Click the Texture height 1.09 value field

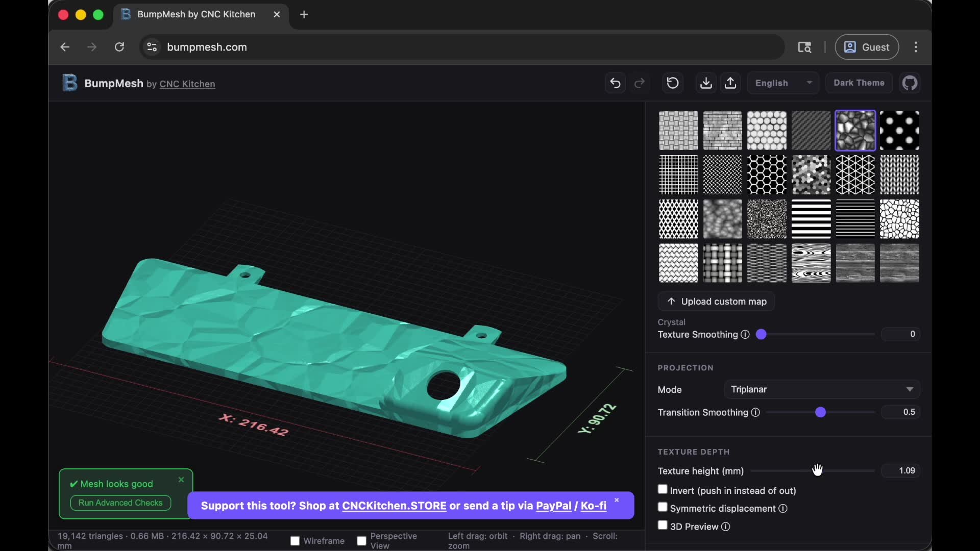point(901,471)
